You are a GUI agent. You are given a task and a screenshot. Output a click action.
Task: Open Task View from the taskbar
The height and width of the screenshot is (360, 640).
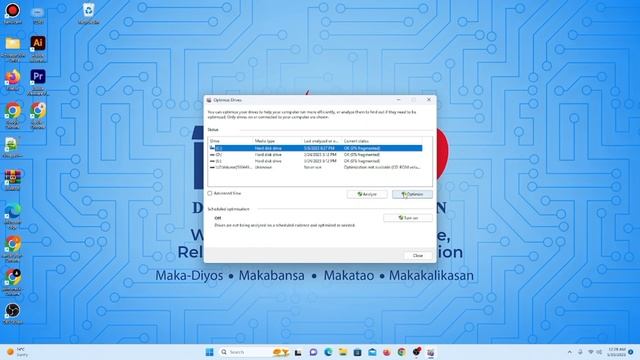point(298,352)
